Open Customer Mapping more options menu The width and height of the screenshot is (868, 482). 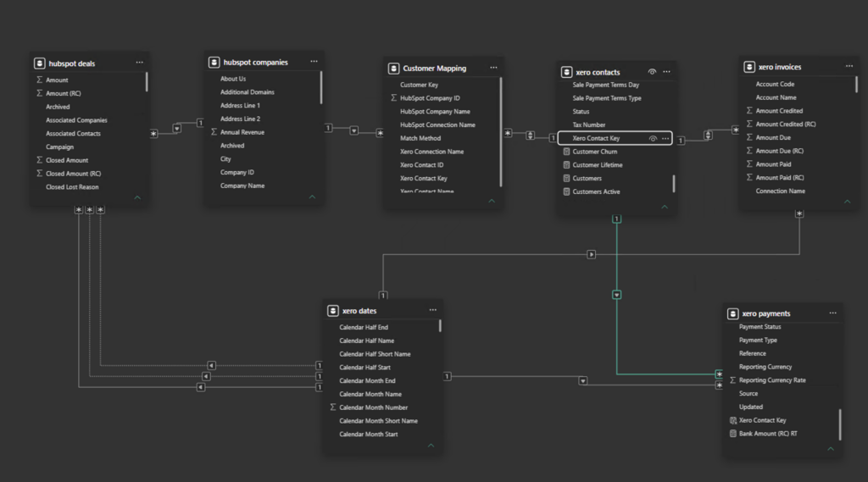click(493, 68)
